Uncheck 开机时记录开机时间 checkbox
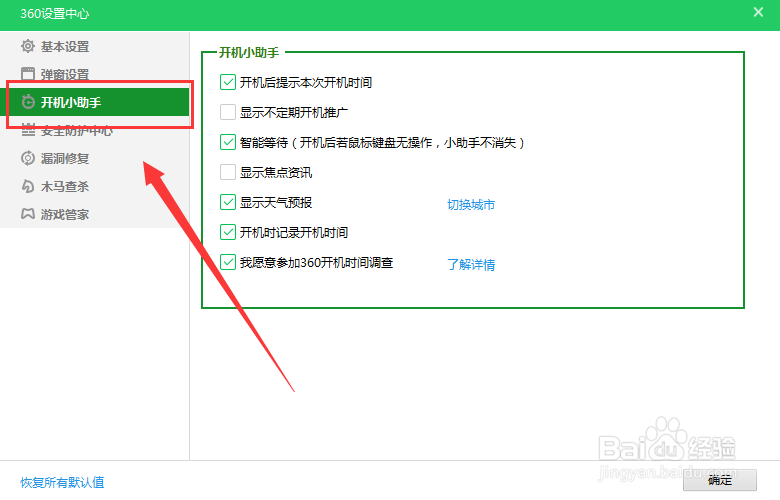The image size is (780, 500). (x=228, y=232)
